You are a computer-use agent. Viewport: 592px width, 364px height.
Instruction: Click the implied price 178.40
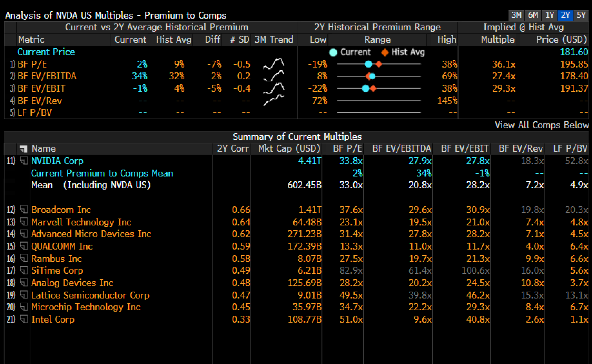click(x=574, y=76)
